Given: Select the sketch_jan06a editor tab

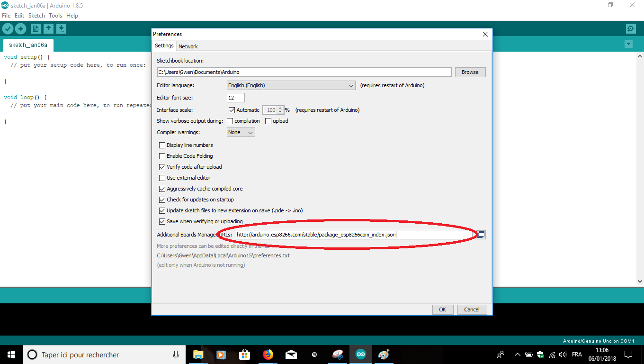Looking at the screenshot, I should pos(28,45).
